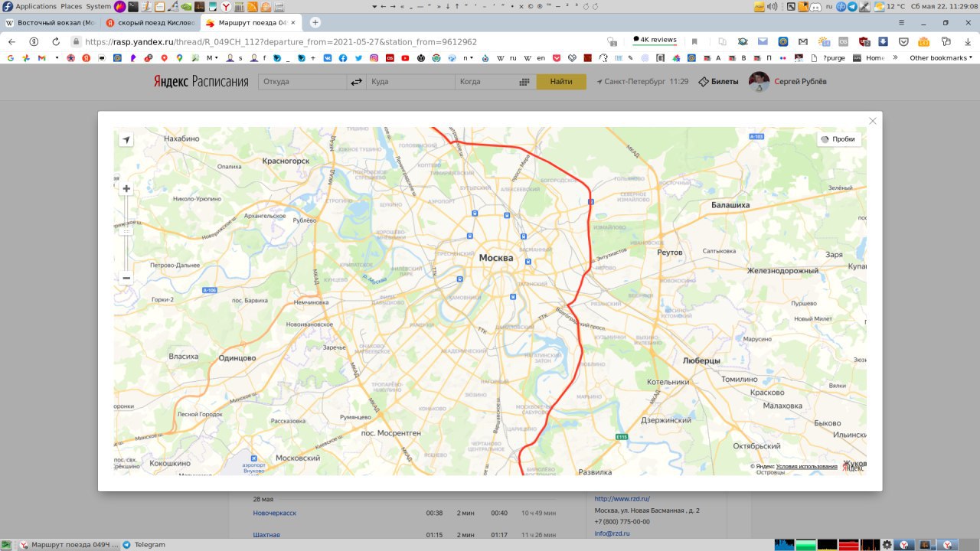Open Wikipedia ru bookmark
The height and width of the screenshot is (551, 980).
click(506, 58)
